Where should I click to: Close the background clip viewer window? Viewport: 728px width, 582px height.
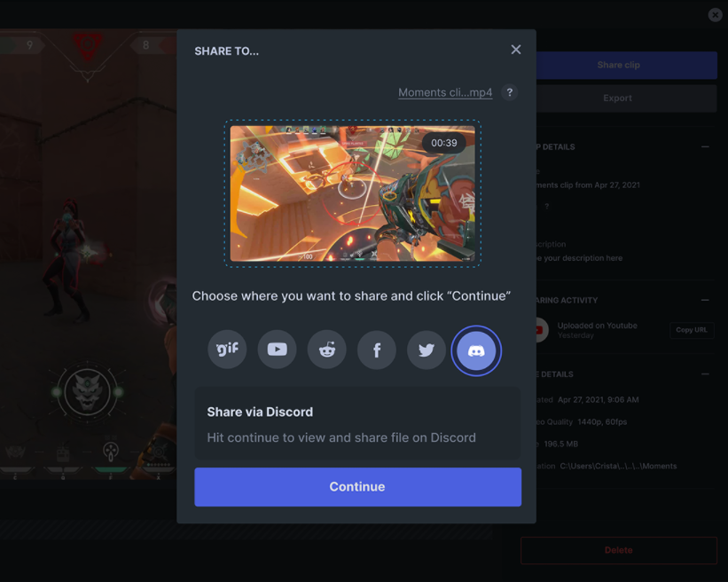[716, 15]
